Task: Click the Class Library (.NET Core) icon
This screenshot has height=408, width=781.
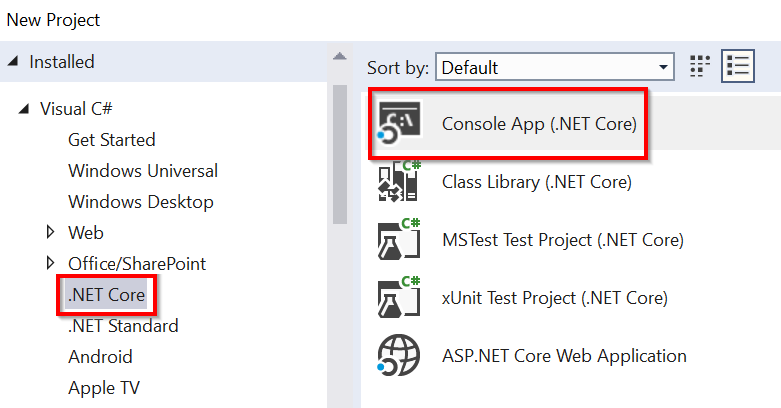Action: pyautogui.click(x=398, y=182)
